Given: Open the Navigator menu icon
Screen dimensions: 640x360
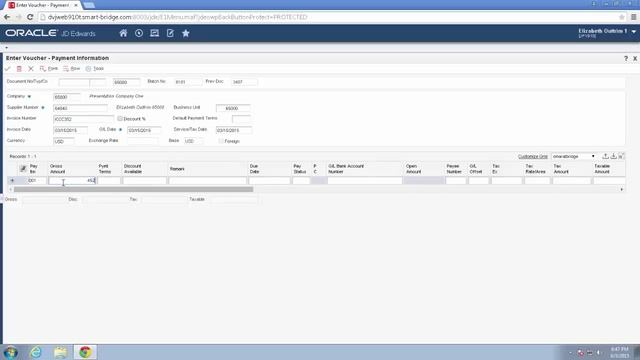Looking at the screenshot, I should [x=154, y=33].
